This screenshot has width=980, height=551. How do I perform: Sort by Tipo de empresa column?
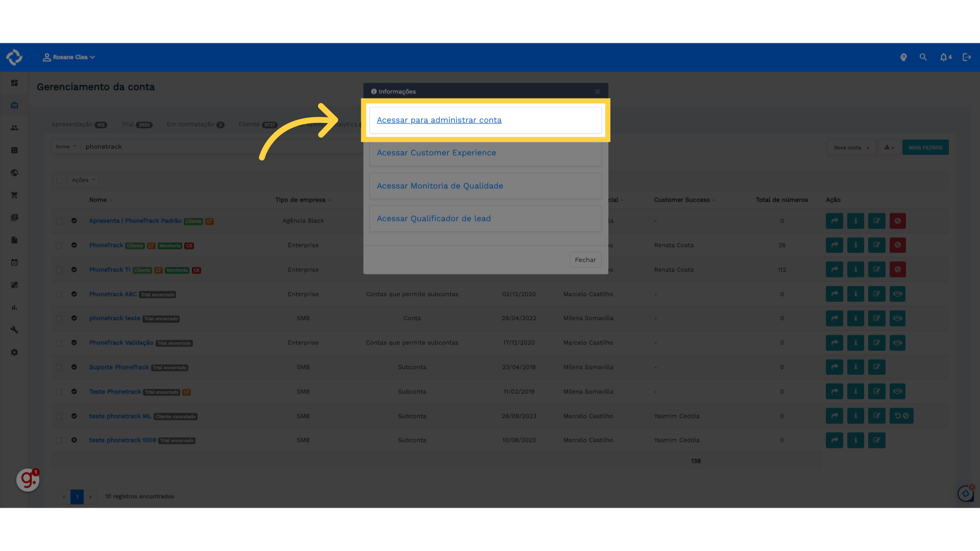[303, 200]
